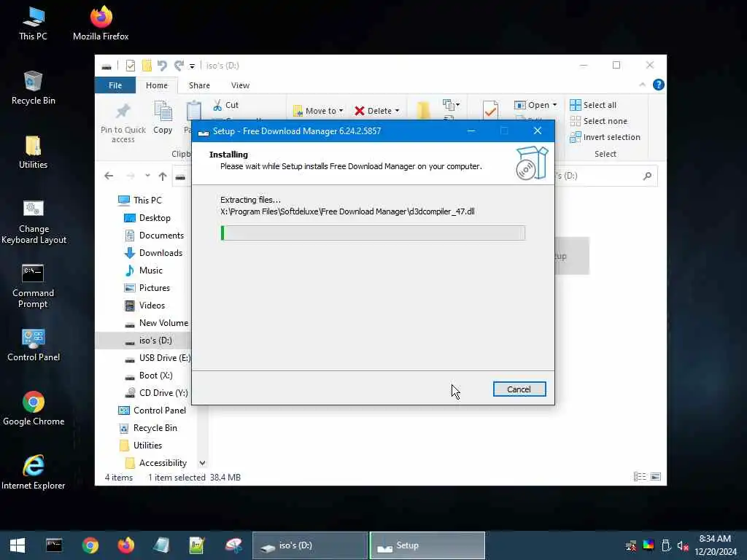The width and height of the screenshot is (747, 560).
Task: Click Select none in ribbon
Action: tap(599, 121)
